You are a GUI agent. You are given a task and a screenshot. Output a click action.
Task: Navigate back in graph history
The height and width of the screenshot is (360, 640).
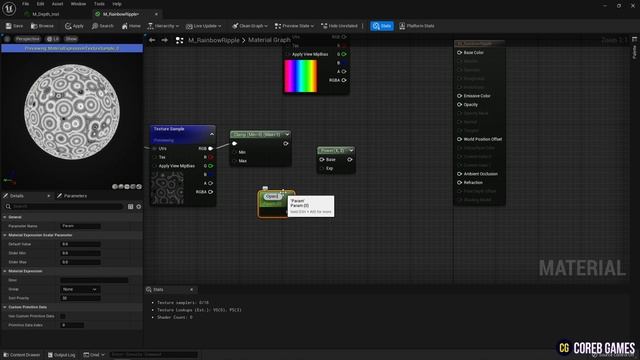click(x=152, y=40)
